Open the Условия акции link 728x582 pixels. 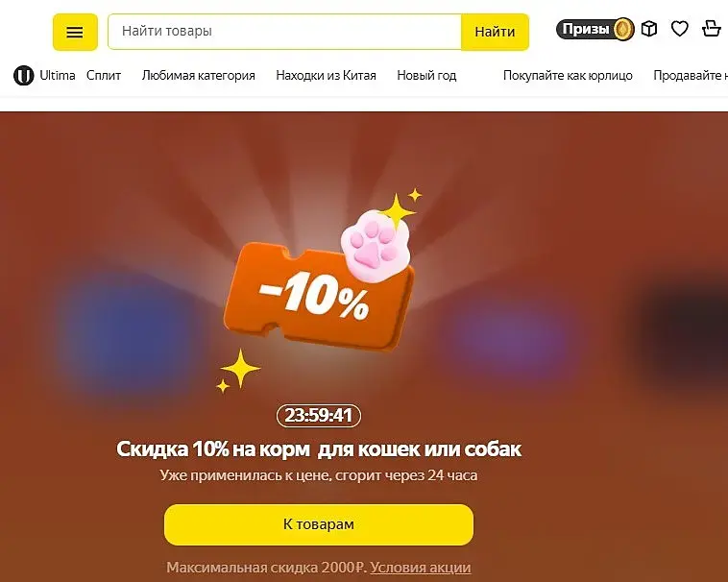point(420,568)
